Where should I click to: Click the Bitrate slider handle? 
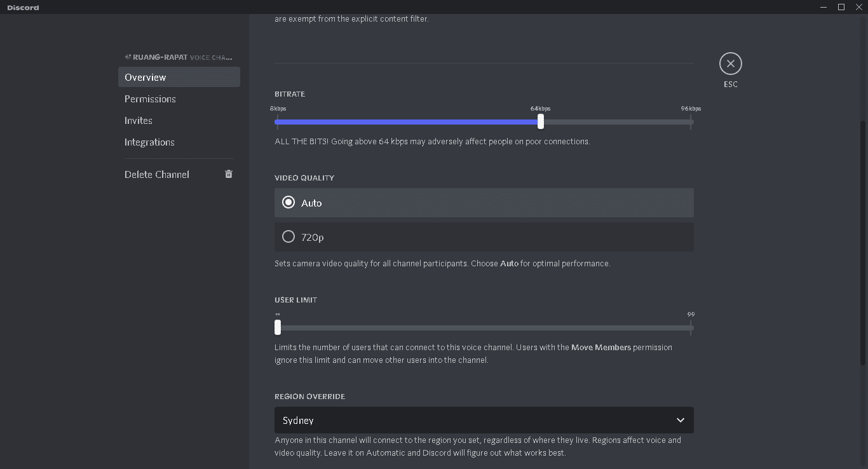[541, 121]
